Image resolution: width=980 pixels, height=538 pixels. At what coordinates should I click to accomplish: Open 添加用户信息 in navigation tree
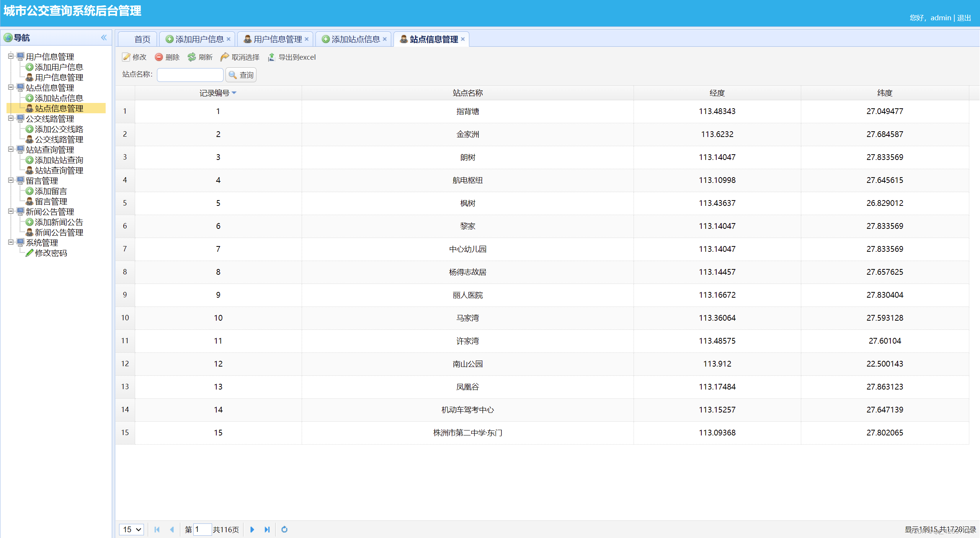point(59,67)
